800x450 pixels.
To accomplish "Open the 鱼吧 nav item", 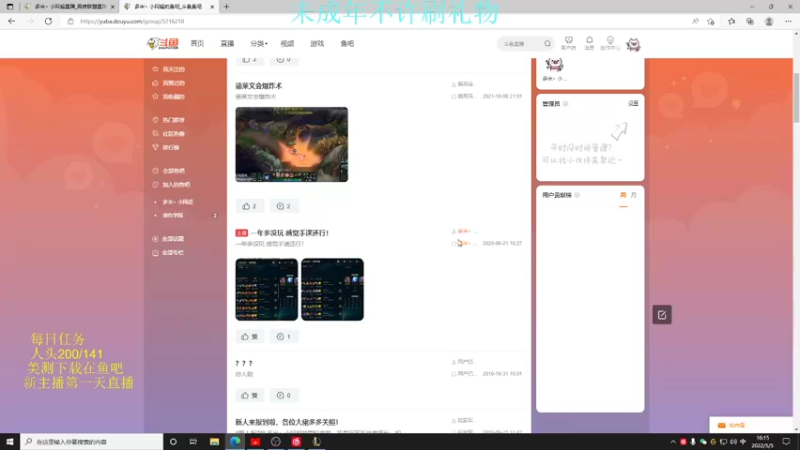I will point(347,44).
